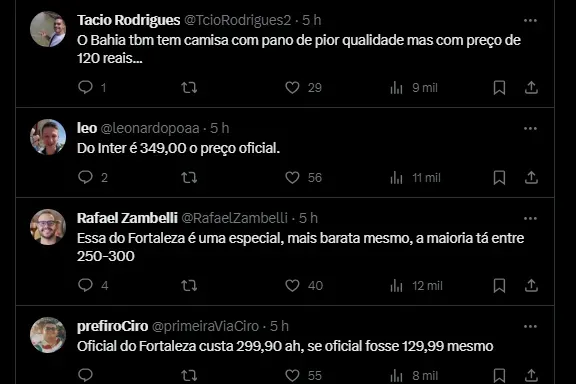Like Rafael Zambelli's tweet with 40 likes

[292, 286]
